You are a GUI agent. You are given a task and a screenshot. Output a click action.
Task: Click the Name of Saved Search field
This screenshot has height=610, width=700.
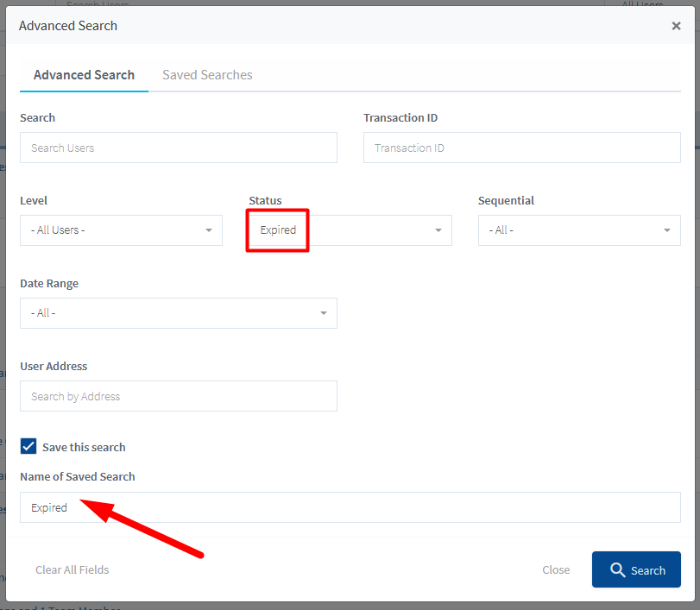tap(350, 507)
